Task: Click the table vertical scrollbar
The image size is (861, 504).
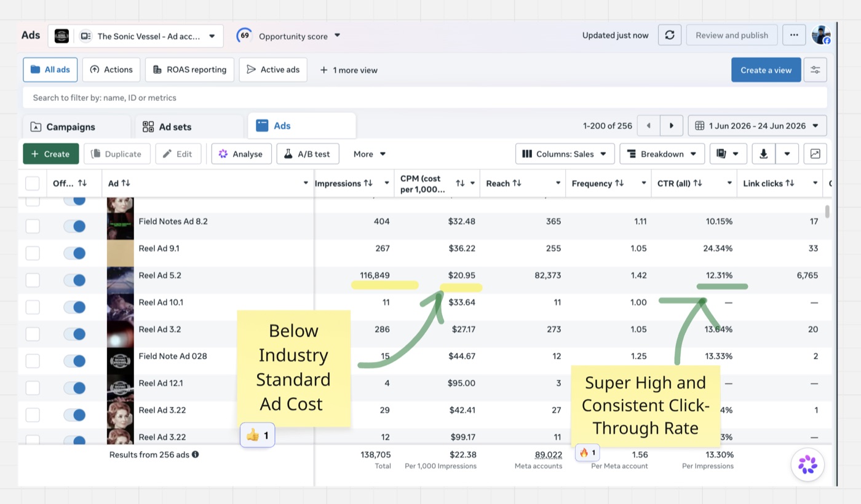Action: 827,211
